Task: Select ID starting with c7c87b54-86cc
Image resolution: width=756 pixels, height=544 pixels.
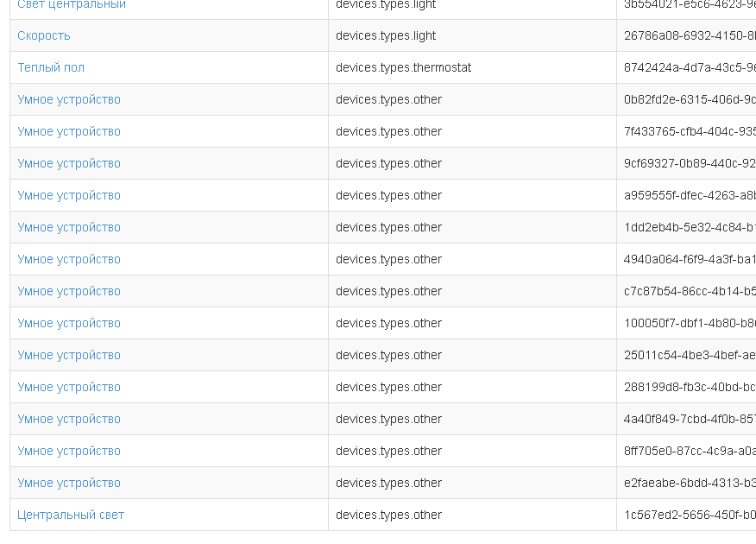Action: coord(690,291)
